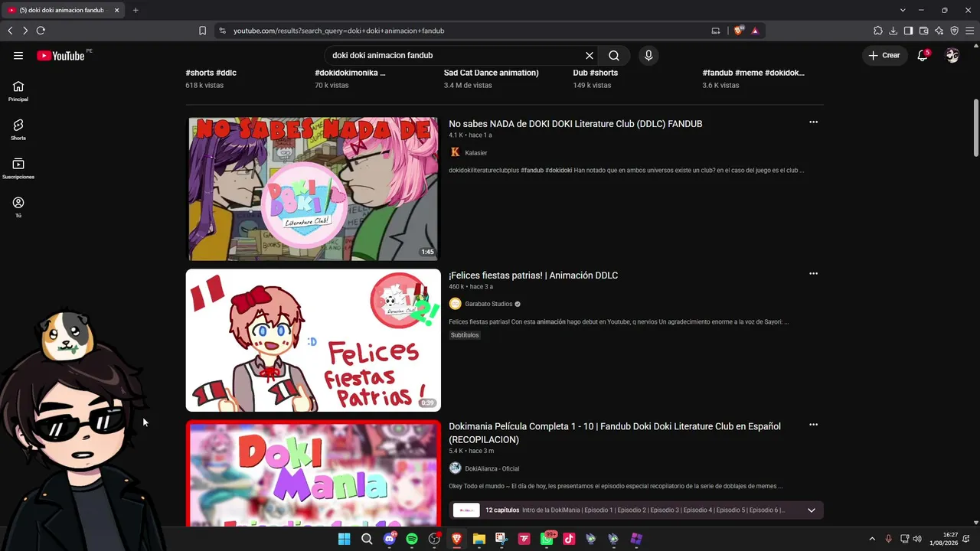
Task: Open the Brave VPN shield icon
Action: pos(954,31)
